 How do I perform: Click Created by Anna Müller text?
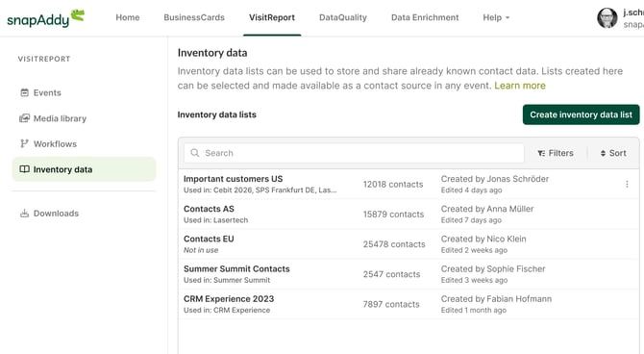[x=487, y=209]
